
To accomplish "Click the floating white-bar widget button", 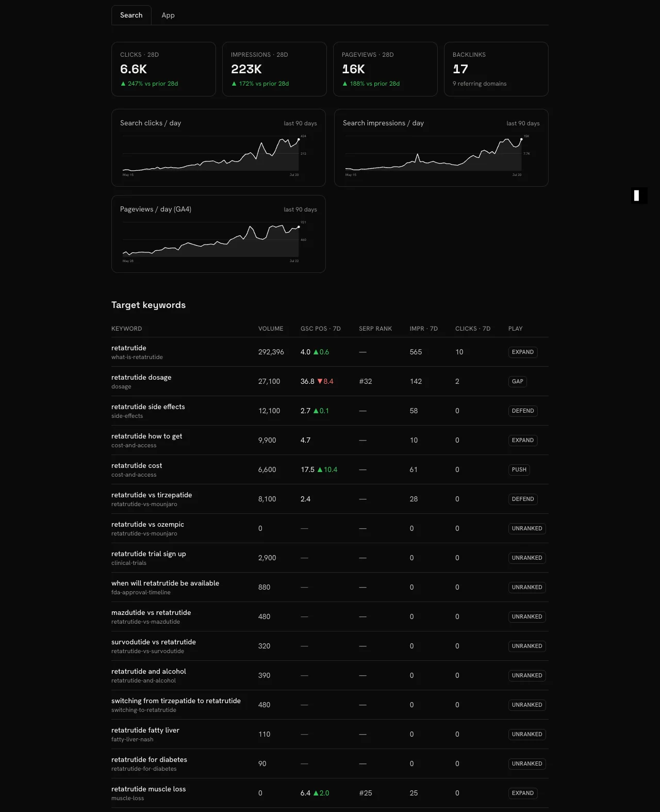I will (639, 196).
